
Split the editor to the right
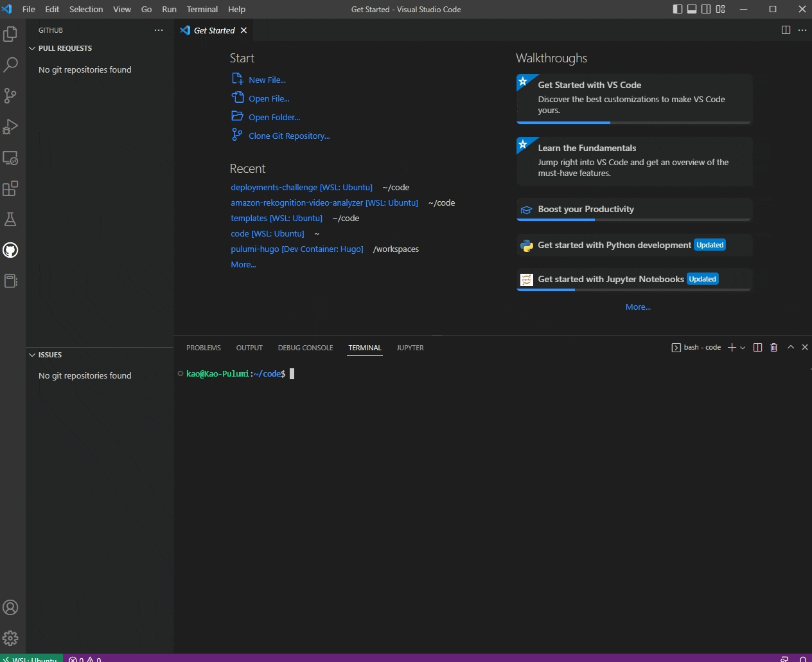(x=786, y=30)
